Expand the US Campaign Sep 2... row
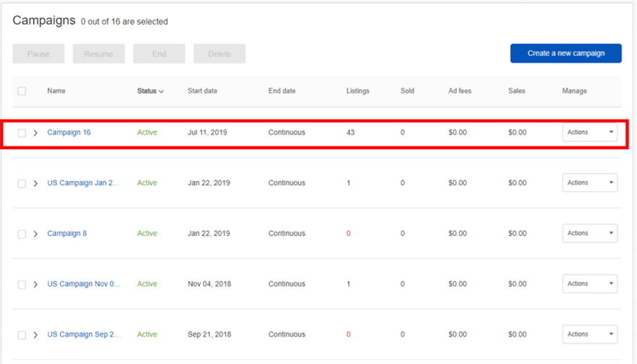 click(35, 335)
